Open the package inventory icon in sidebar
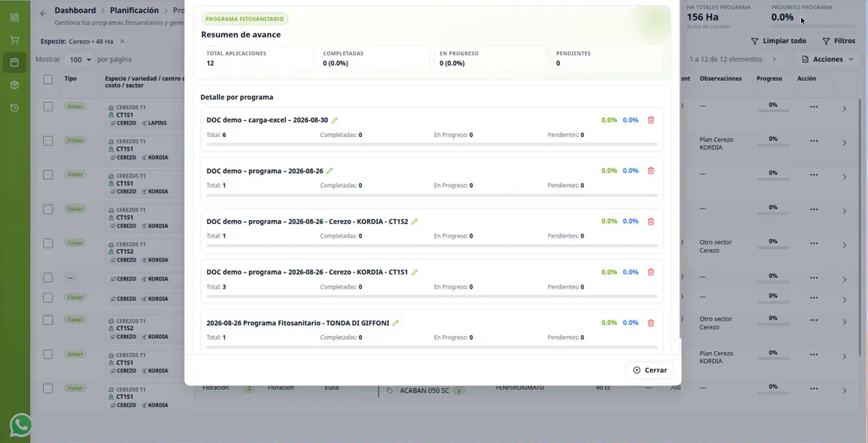 [x=15, y=85]
